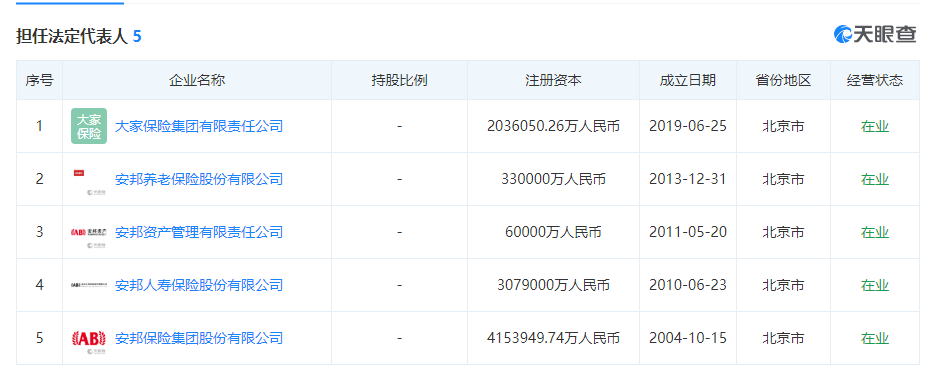This screenshot has width=934, height=369.
Task: Click date 2019-06-25 cell
Action: click(x=688, y=126)
